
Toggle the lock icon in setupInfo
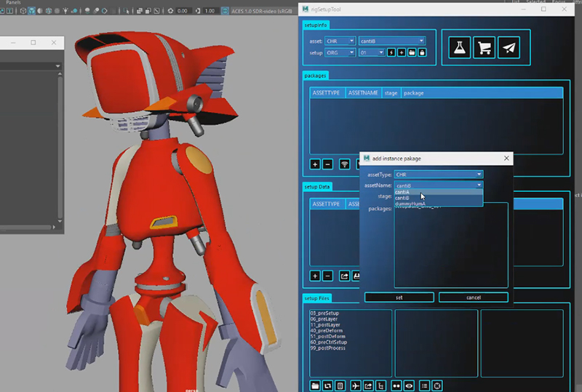(422, 52)
